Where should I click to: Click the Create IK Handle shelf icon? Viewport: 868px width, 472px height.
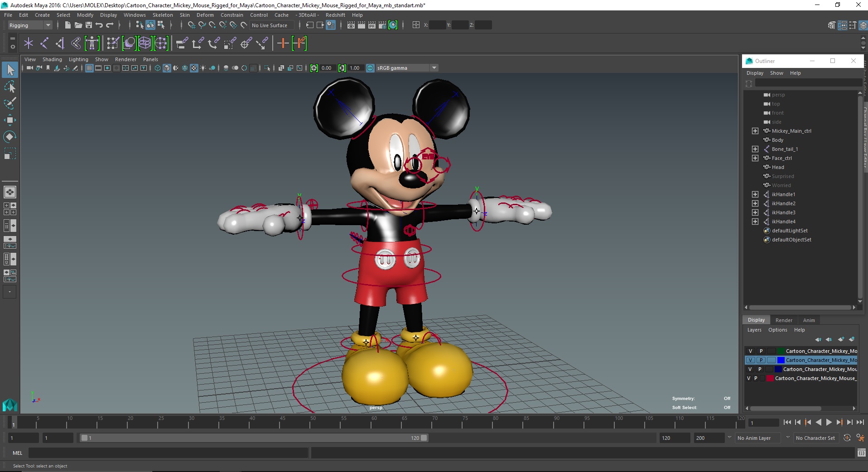[60, 43]
